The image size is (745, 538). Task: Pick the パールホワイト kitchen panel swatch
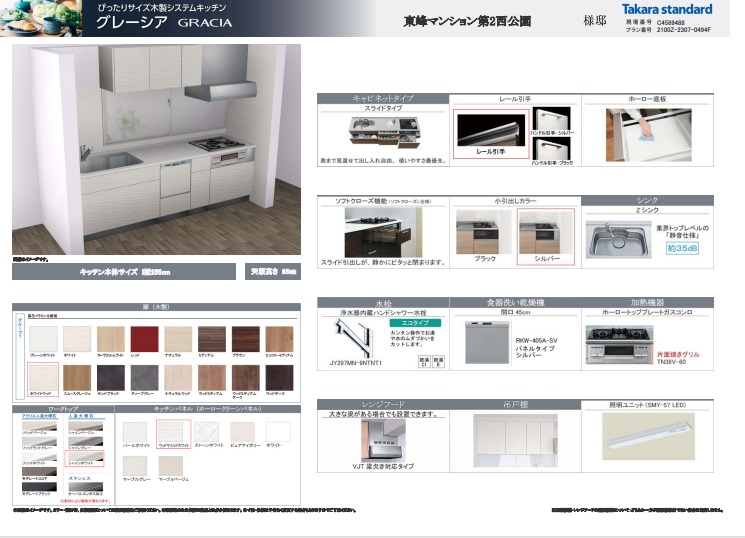point(135,432)
